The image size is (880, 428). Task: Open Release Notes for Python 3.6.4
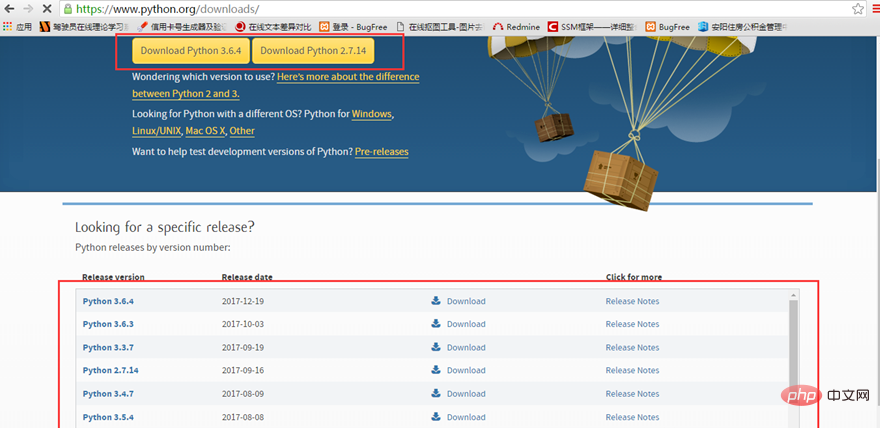coord(632,301)
